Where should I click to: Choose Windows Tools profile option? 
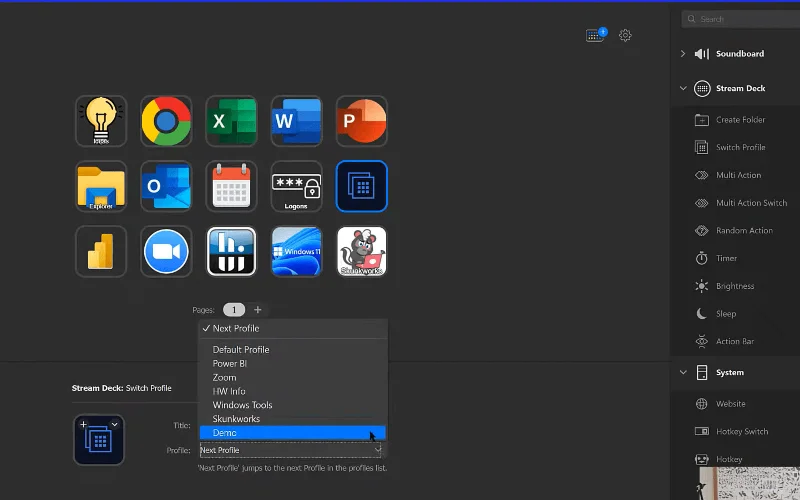point(293,405)
